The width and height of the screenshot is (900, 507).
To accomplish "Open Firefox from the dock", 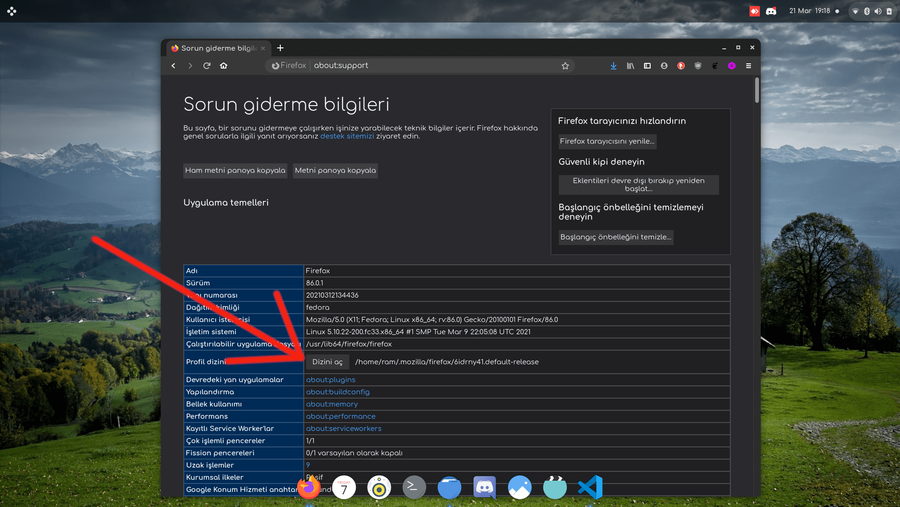I will point(309,487).
